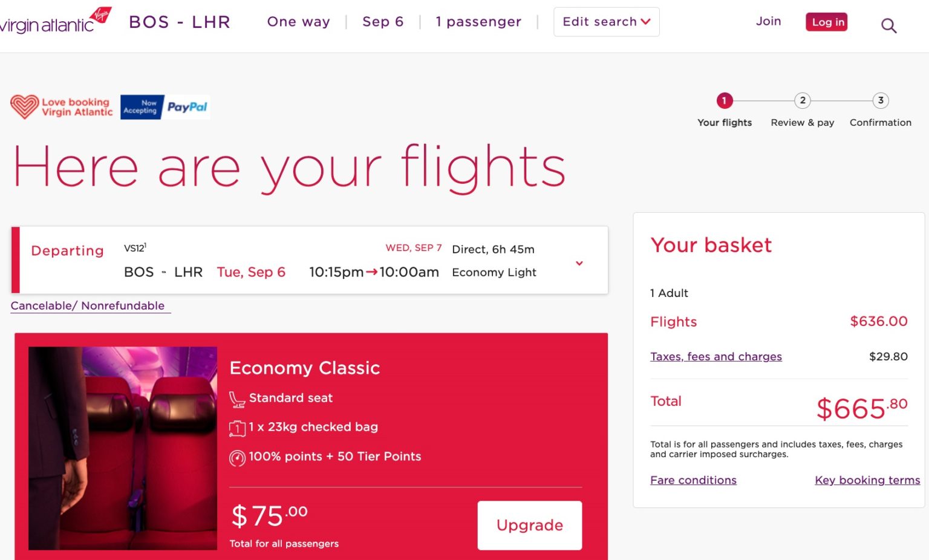Select the standard seat icon

237,397
